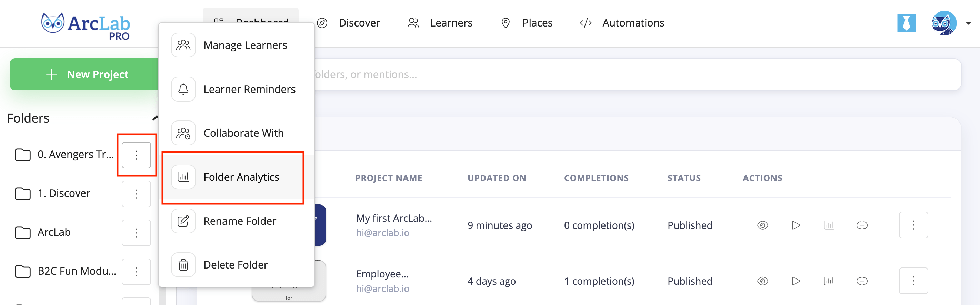Click play icon for Employee project

[796, 281]
